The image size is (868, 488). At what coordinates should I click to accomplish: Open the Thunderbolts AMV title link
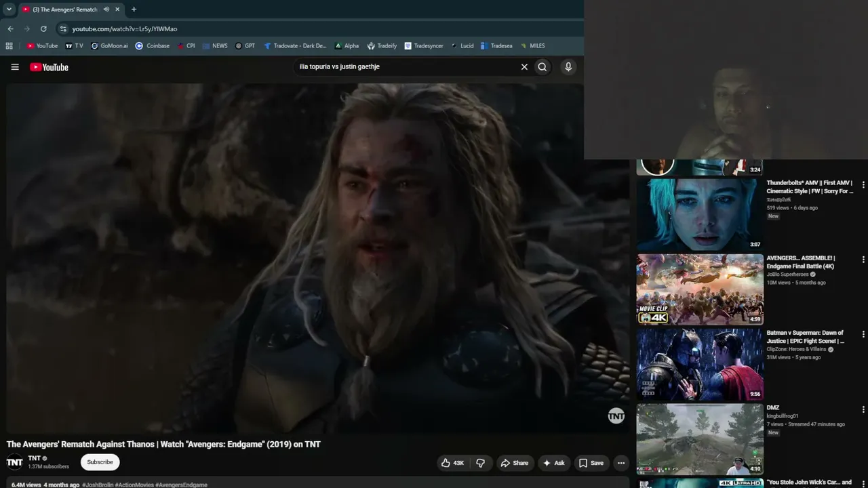click(810, 187)
